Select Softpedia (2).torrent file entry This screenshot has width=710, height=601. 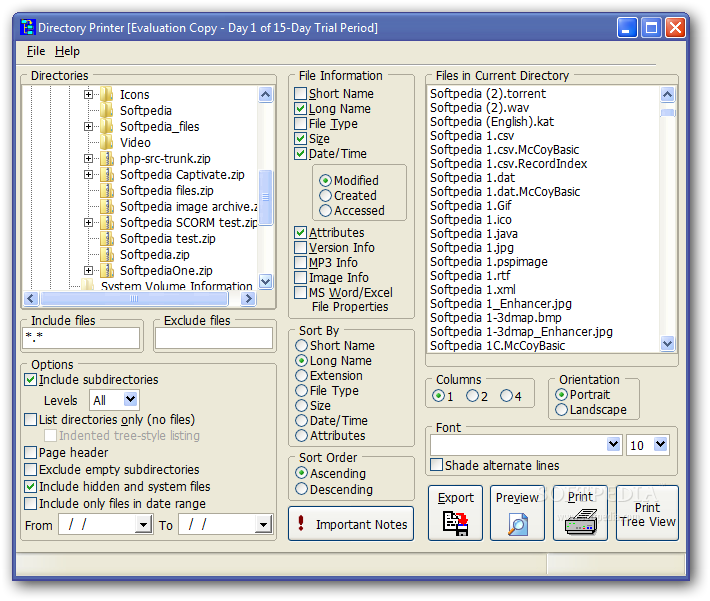(x=488, y=94)
